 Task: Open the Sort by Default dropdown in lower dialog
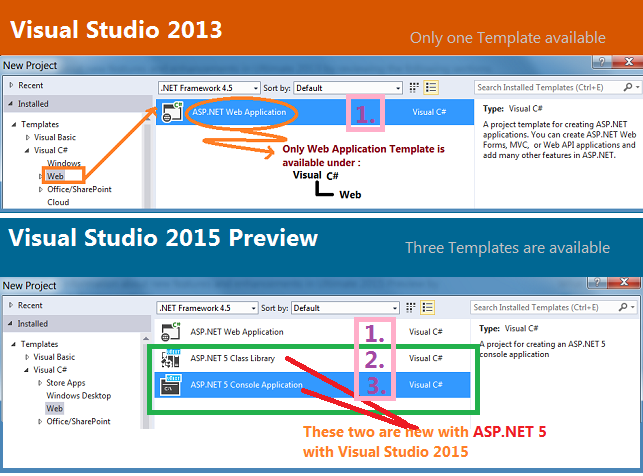[x=345, y=307]
